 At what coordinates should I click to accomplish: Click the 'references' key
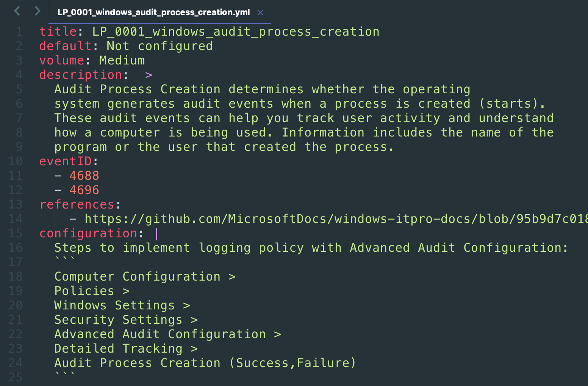pyautogui.click(x=77, y=205)
